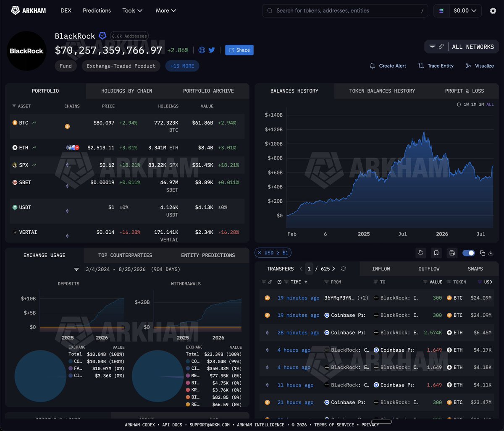
Task: Bookmark the transfers filter
Action: pyautogui.click(x=436, y=253)
